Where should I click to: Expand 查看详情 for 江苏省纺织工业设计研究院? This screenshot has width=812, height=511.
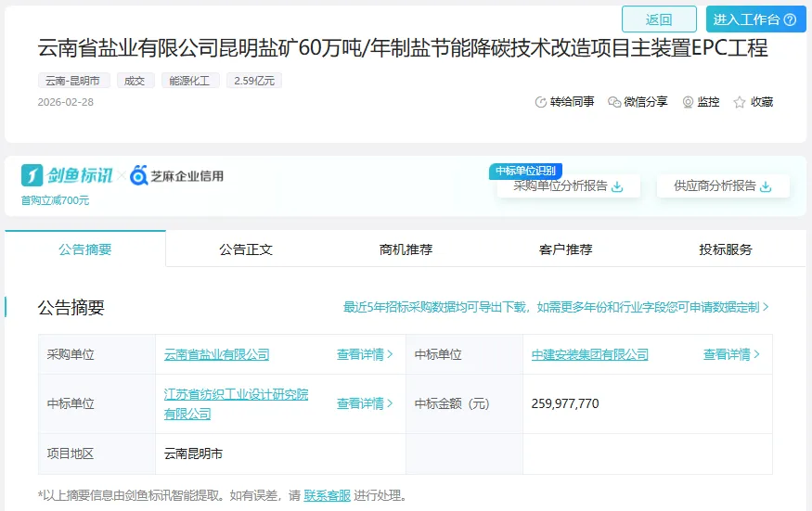point(365,403)
